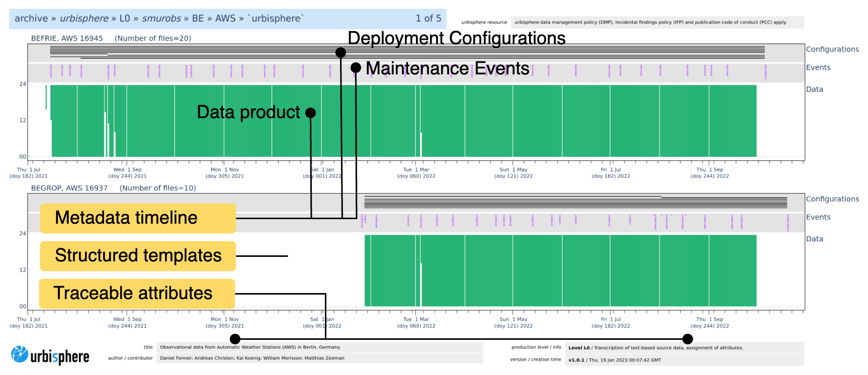Viewport: 868px width, 375px height.
Task: Select the 'L0' breadcrumb level
Action: click(x=125, y=19)
